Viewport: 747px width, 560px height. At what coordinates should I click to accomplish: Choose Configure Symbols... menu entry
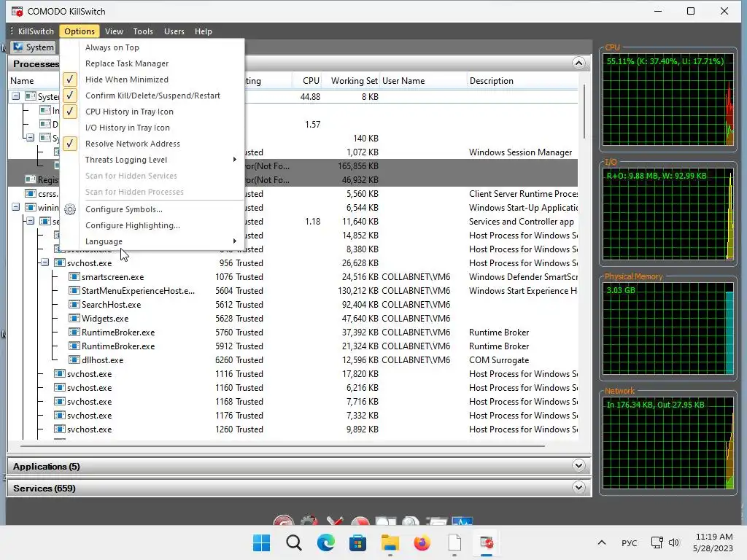click(124, 209)
